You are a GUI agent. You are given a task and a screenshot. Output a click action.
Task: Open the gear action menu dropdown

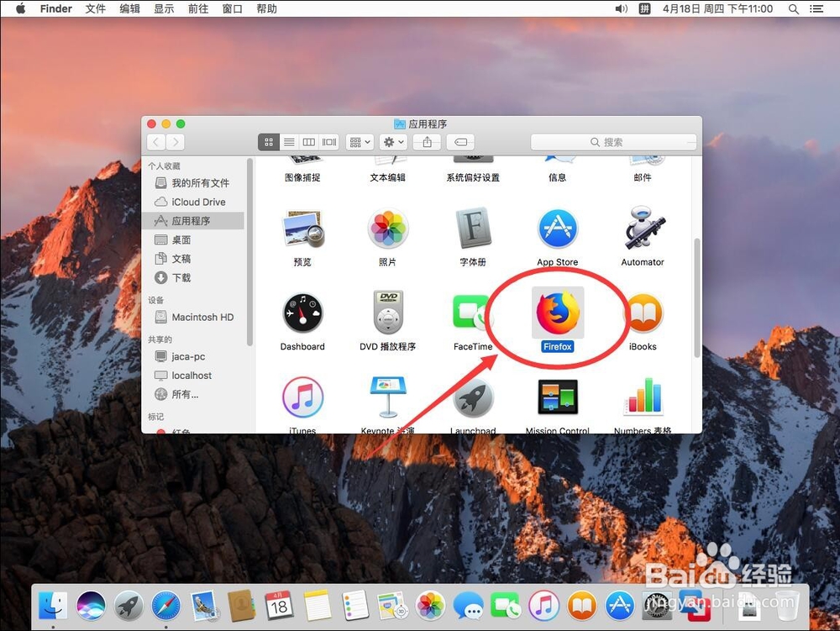coord(393,142)
